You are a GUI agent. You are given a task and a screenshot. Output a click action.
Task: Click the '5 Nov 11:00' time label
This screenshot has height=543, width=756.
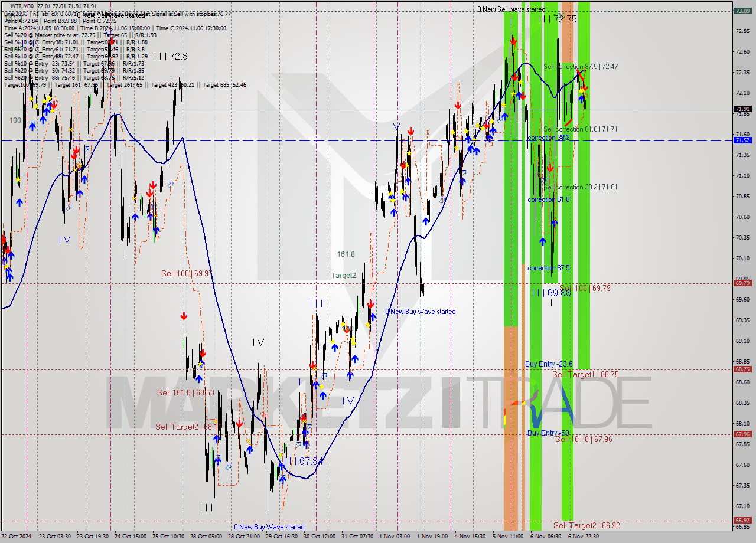click(x=508, y=537)
